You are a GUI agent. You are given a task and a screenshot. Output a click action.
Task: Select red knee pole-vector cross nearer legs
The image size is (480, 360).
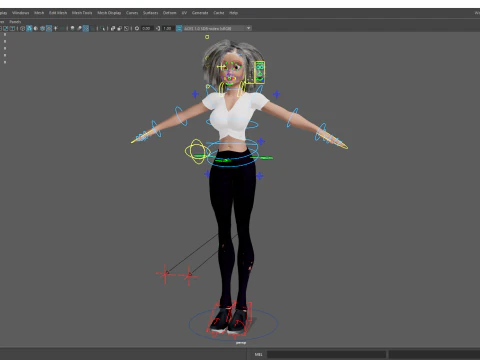pos(189,275)
